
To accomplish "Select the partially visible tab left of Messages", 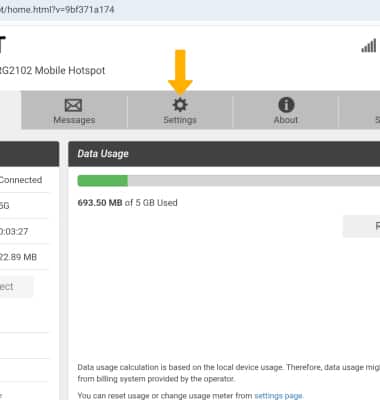I will 11,110.
